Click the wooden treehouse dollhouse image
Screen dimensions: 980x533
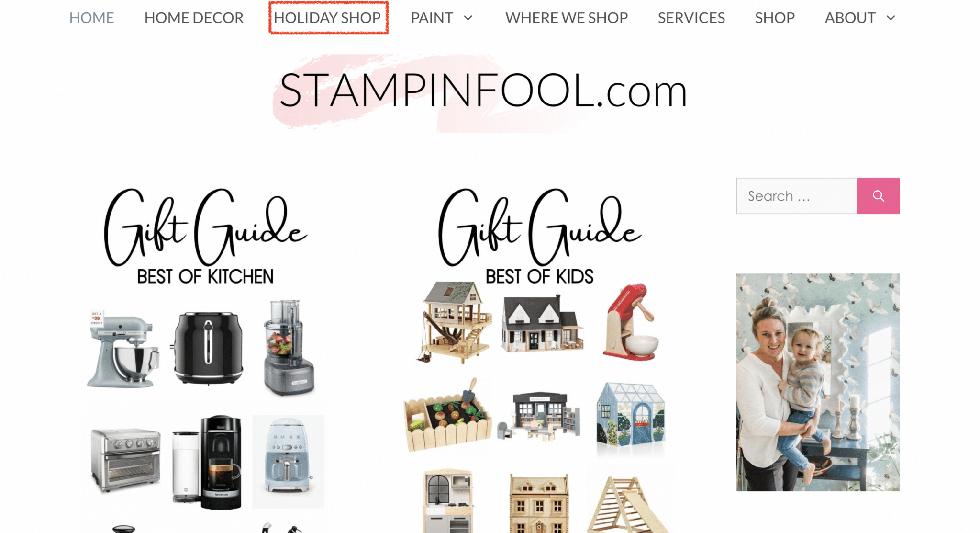coord(454,322)
